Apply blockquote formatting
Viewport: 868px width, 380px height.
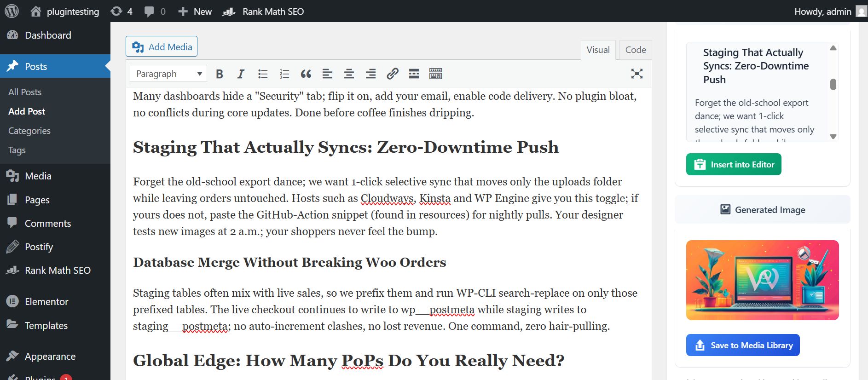click(306, 74)
